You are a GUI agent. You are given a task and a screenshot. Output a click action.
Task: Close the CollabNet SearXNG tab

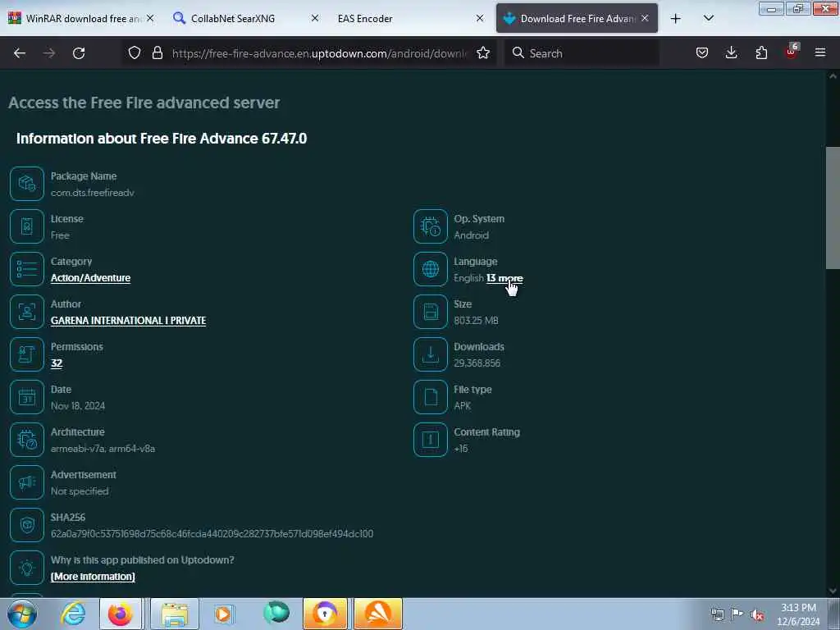315,18
